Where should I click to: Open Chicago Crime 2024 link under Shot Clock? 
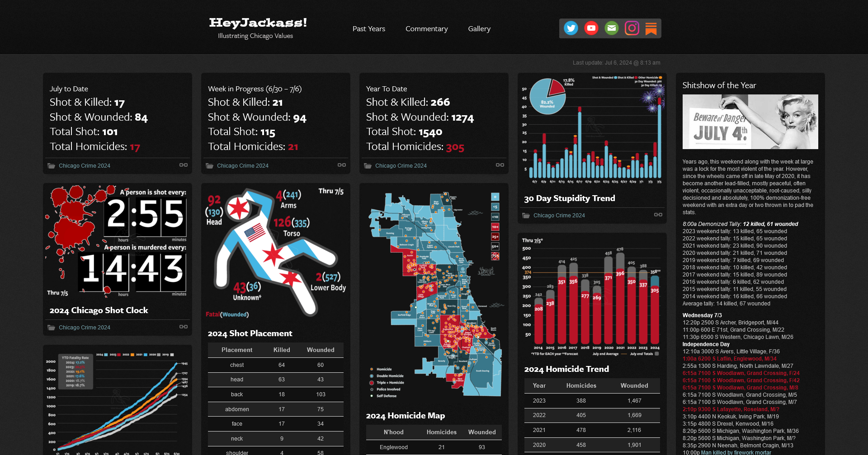(x=85, y=328)
